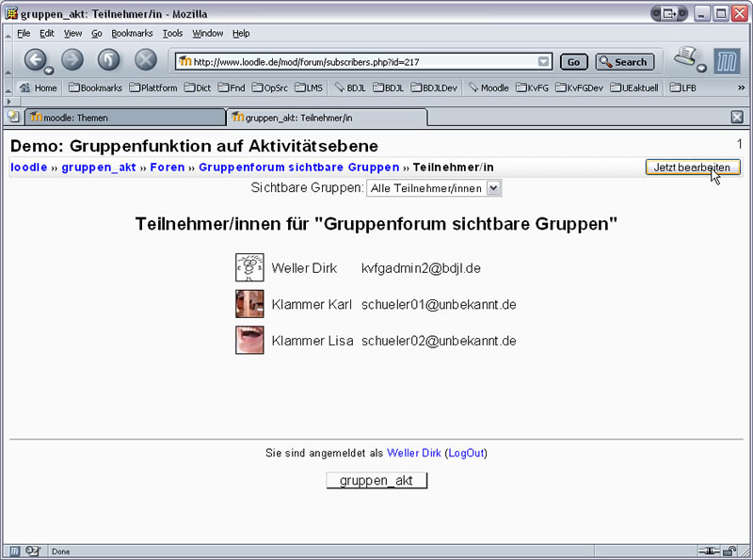The height and width of the screenshot is (560, 753).
Task: Open Weller Dirk's profile picture
Action: pos(249,268)
